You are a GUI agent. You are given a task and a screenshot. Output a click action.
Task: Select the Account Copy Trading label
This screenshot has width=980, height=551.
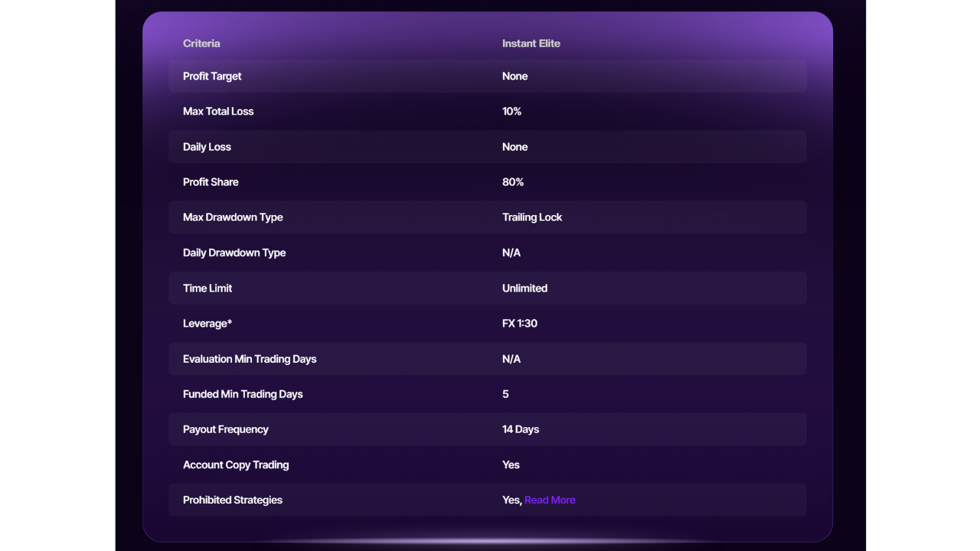236,465
